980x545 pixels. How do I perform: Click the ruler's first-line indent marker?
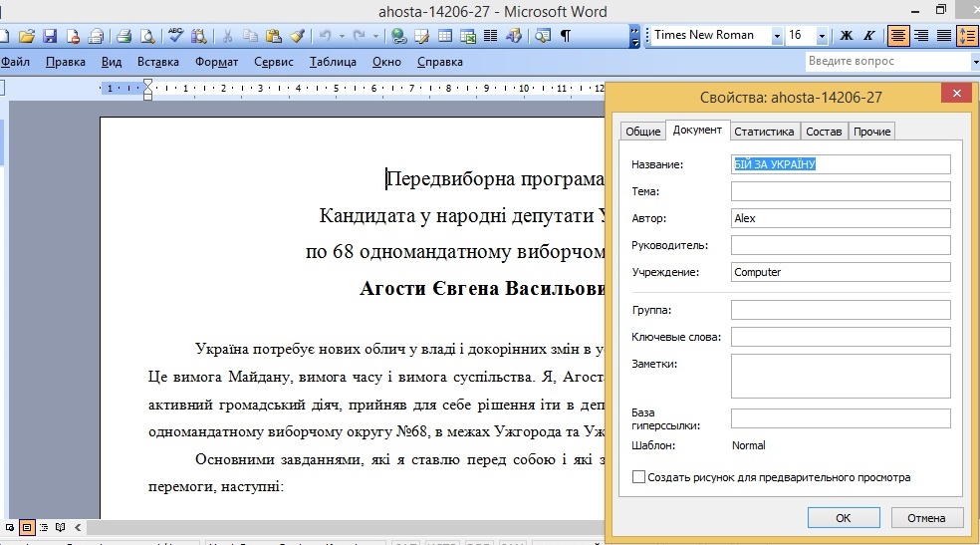tap(147, 85)
